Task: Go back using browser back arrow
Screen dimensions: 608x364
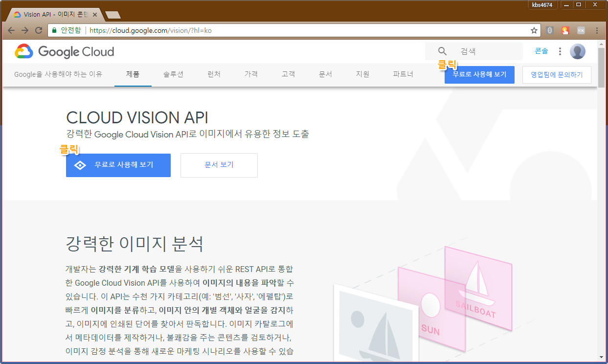Action: pos(11,30)
